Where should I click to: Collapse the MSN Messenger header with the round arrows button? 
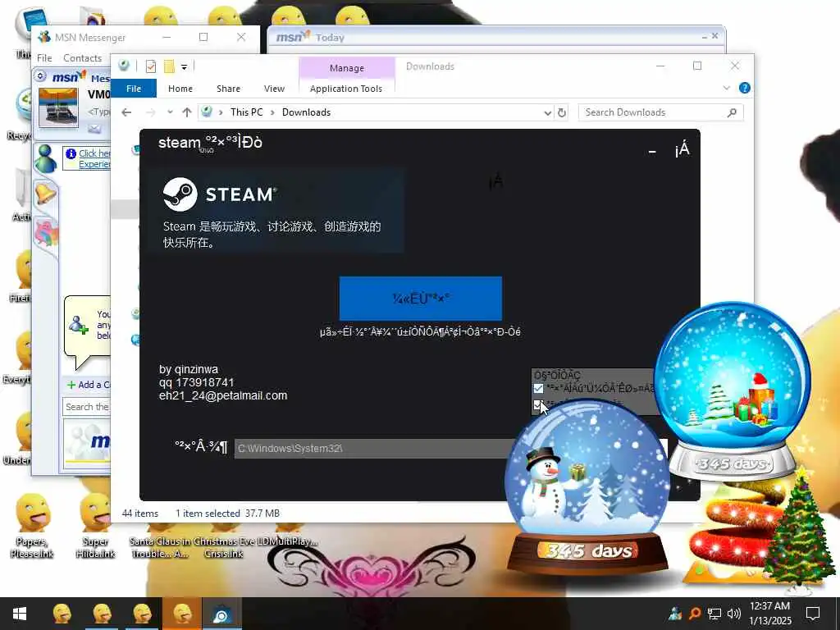click(40, 76)
